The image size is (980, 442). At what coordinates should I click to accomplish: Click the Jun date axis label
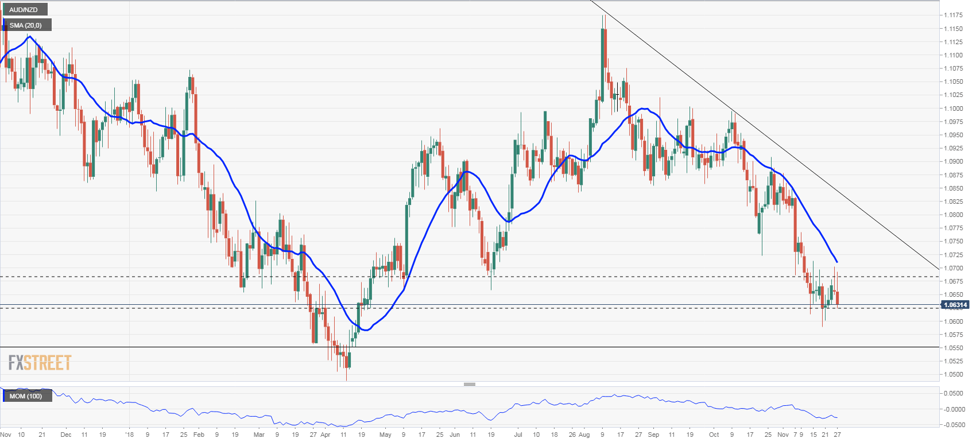coord(455,435)
